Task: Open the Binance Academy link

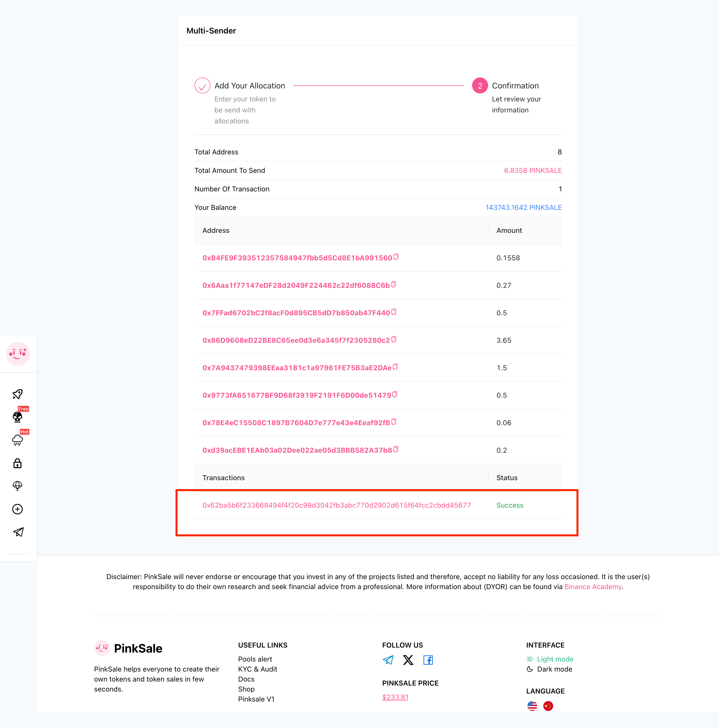Action: (x=593, y=587)
